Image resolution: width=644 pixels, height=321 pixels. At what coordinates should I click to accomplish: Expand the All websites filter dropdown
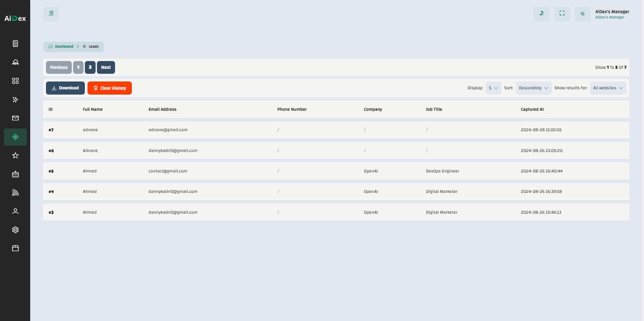608,88
